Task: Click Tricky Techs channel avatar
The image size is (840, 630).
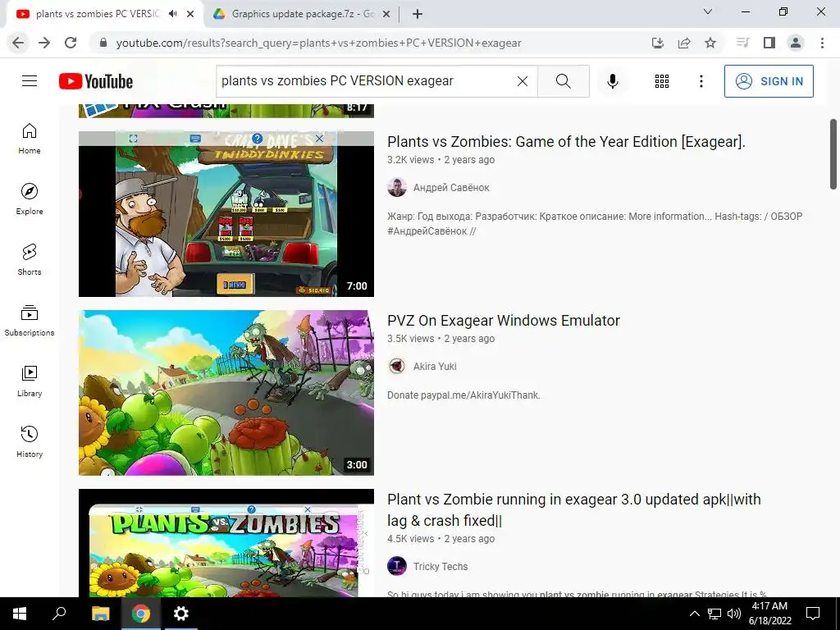Action: pyautogui.click(x=397, y=566)
